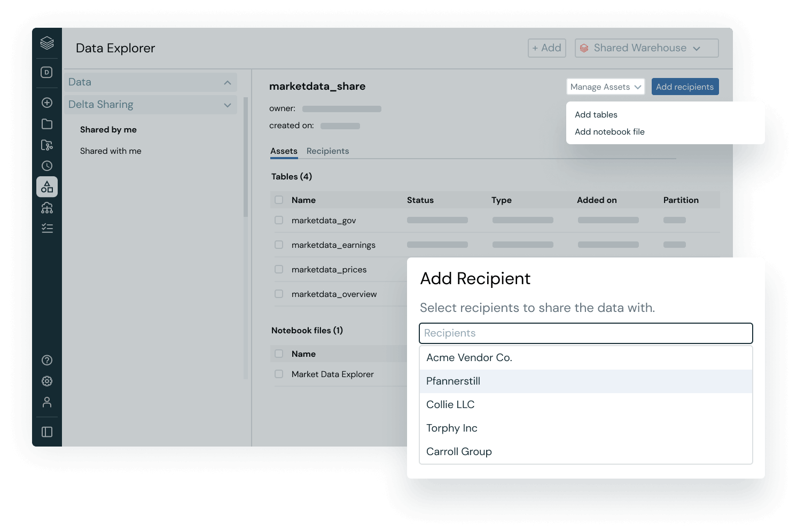Click the D workspace icon in the sidebar
797x532 pixels.
[46, 72]
